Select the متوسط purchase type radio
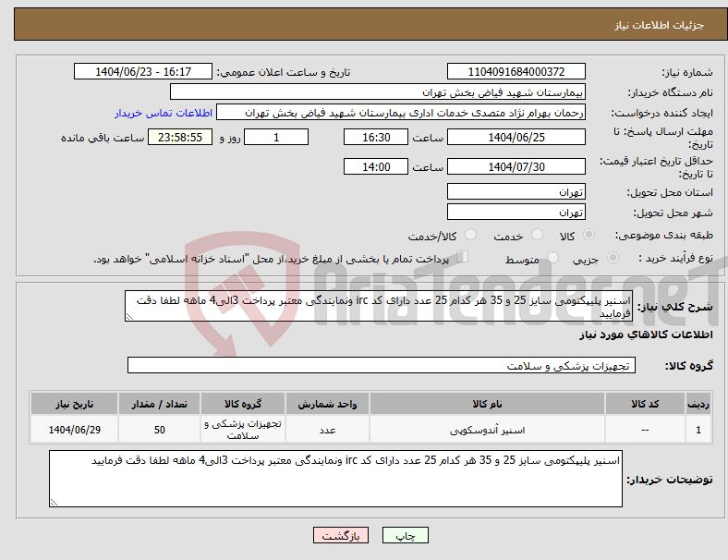This screenshot has height=560, width=728. pyautogui.click(x=552, y=258)
